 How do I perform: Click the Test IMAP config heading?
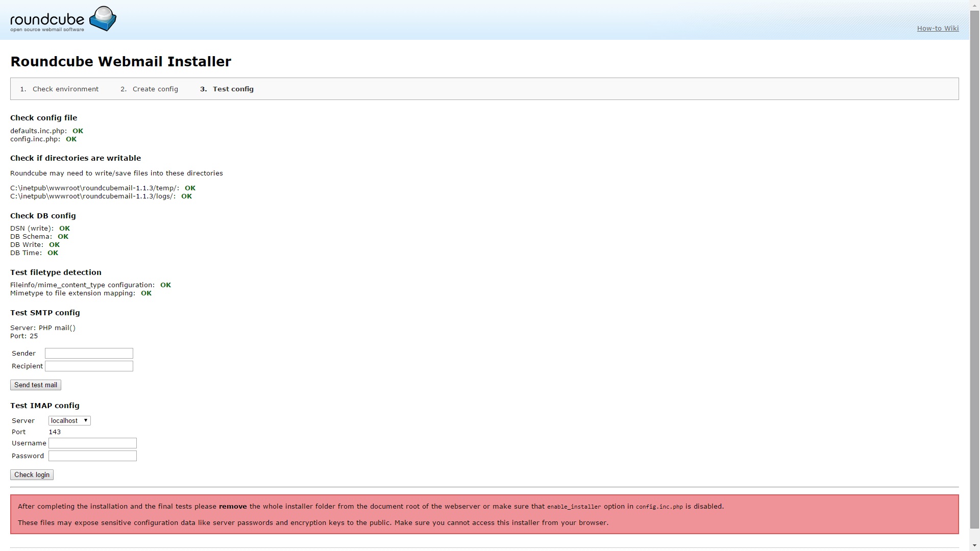[x=45, y=406]
